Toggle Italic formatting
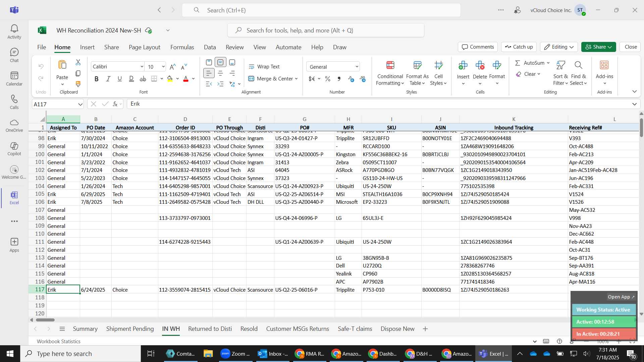 pos(108,79)
